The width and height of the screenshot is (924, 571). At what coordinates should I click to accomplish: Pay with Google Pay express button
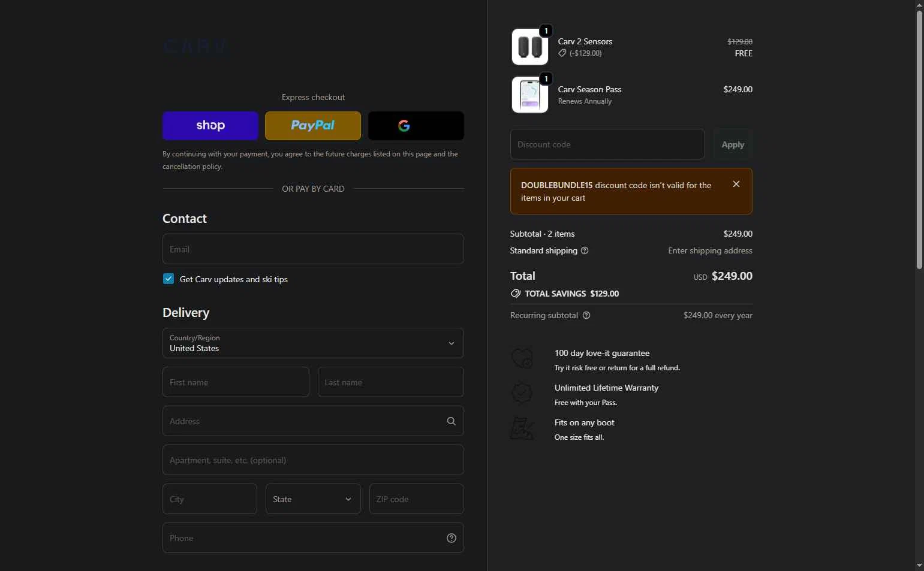pos(416,125)
